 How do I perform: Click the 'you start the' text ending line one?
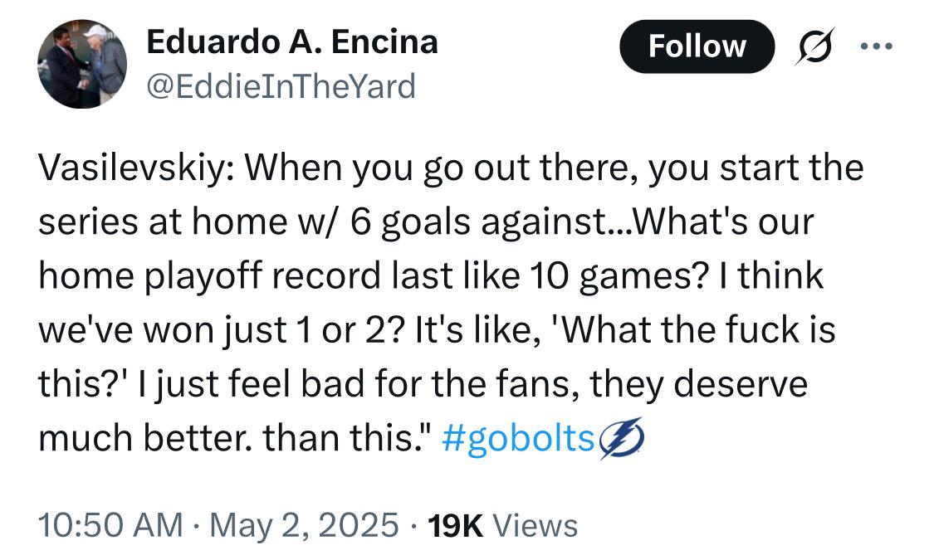coord(756,169)
